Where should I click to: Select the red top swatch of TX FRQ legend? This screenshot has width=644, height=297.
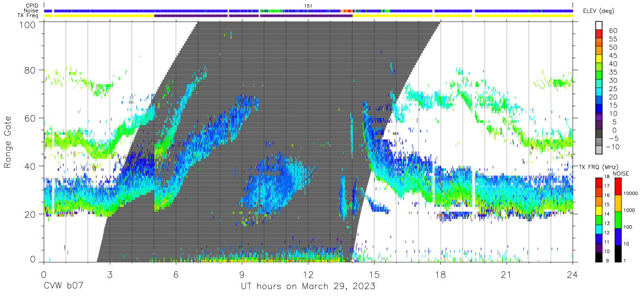tap(600, 182)
